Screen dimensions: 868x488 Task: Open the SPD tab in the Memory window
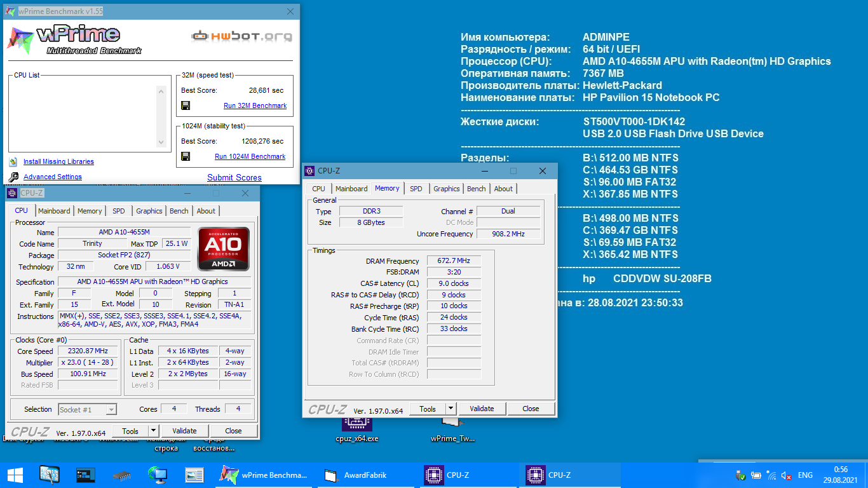[416, 189]
